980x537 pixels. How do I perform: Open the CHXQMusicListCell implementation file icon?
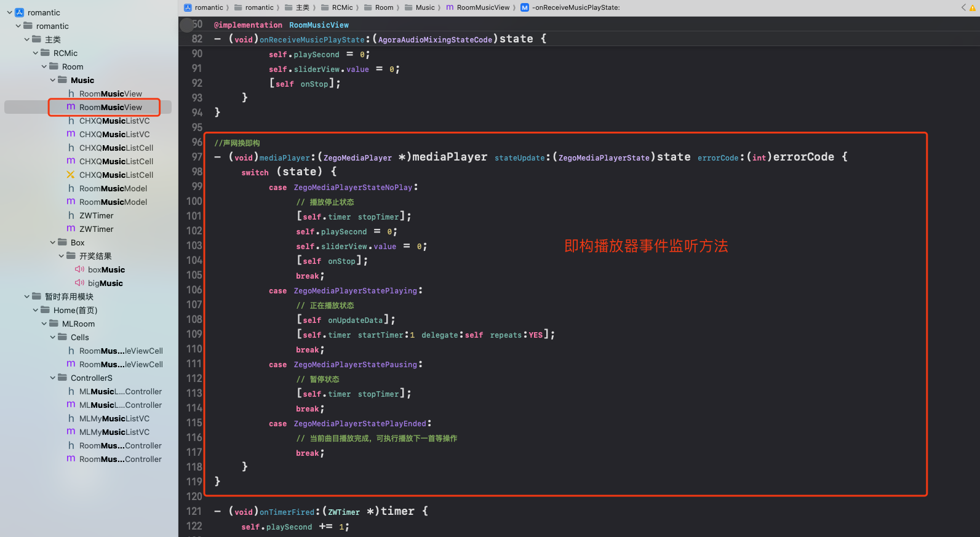tap(71, 161)
